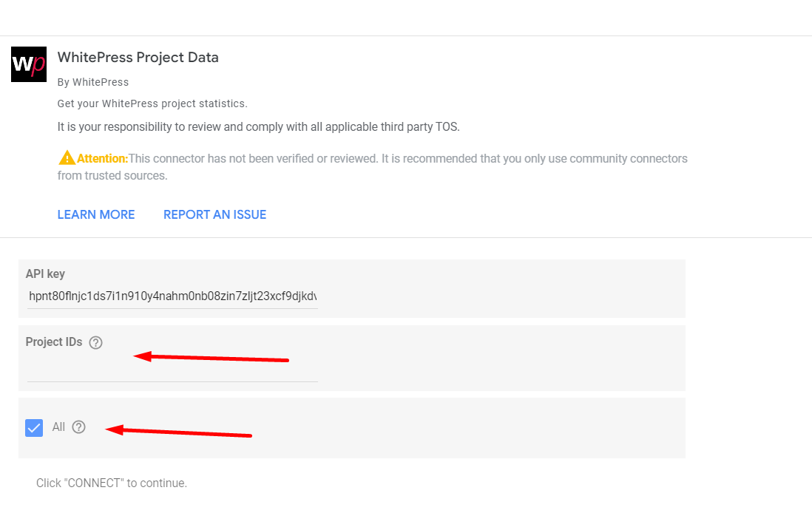
Task: Focus the API key input field
Action: 172,296
